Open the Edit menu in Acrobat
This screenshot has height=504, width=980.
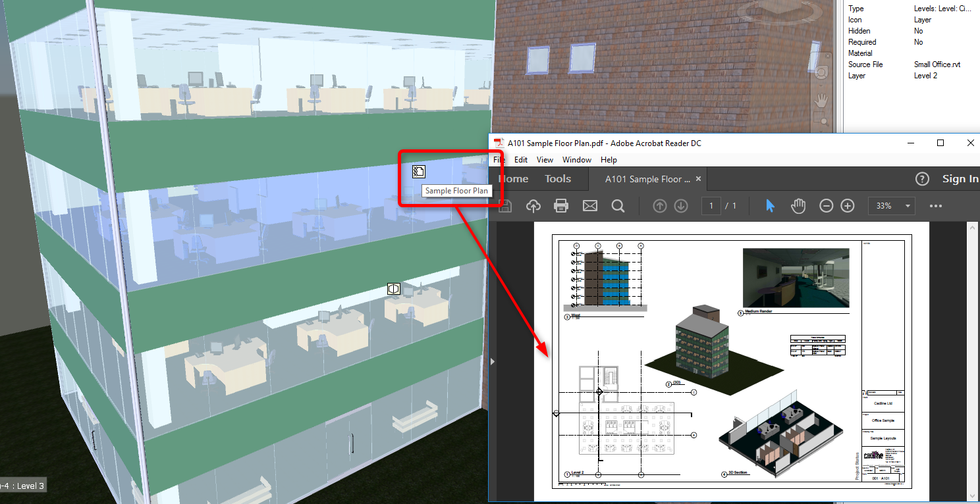(521, 160)
